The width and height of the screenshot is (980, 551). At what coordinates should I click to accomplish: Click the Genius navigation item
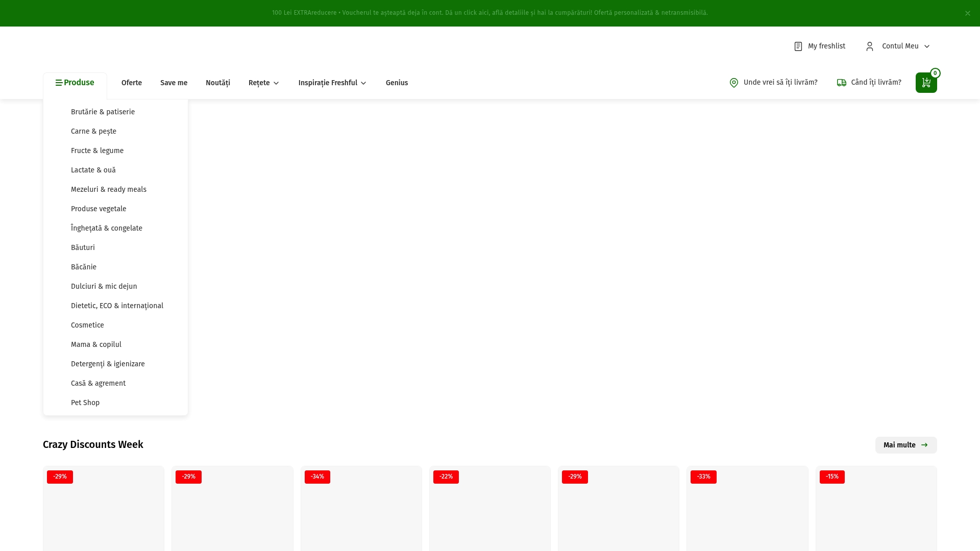pos(397,83)
